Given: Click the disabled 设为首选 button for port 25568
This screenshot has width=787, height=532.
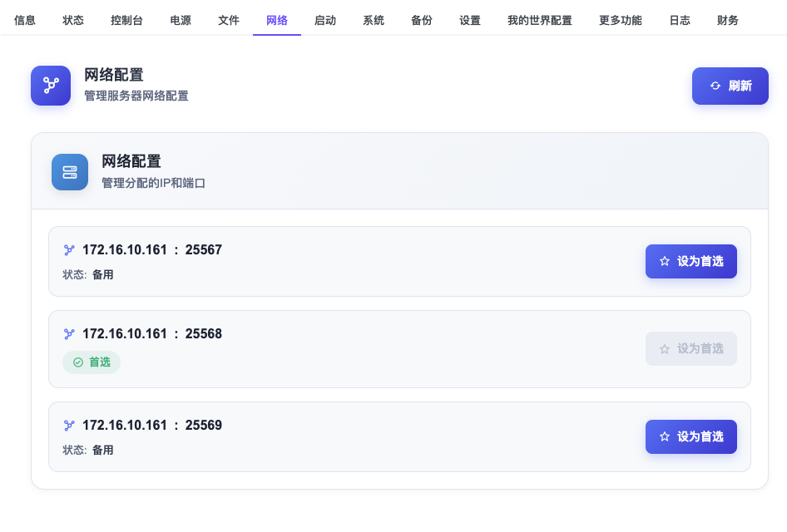Looking at the screenshot, I should coord(690,348).
